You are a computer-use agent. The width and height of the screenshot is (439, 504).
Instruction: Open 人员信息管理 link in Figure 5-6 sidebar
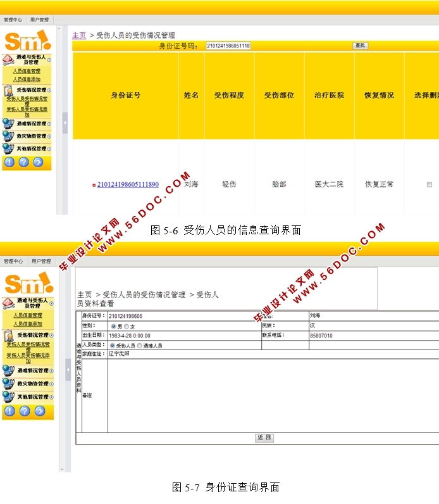click(27, 71)
